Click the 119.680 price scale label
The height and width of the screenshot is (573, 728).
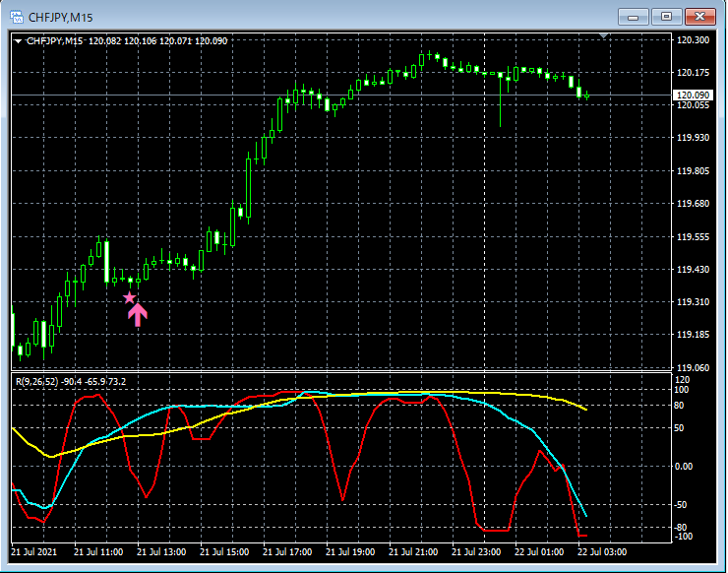click(694, 204)
